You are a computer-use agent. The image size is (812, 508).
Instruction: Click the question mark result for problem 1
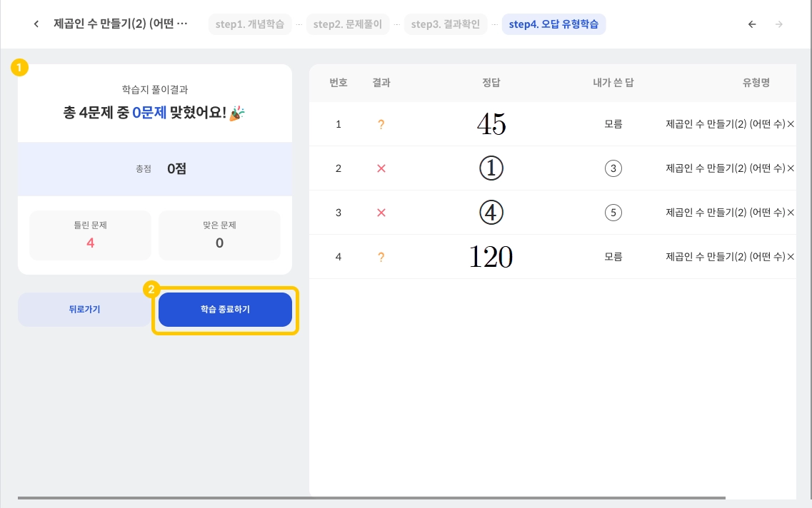tap(381, 124)
